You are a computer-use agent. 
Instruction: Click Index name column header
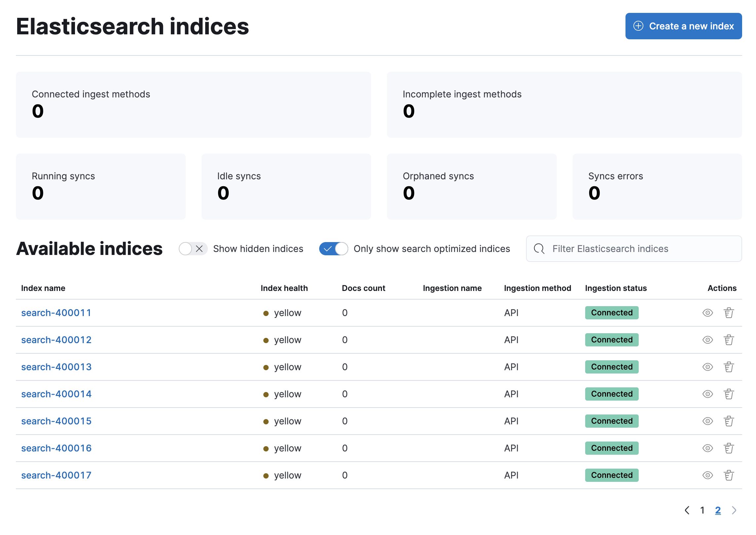[x=43, y=288]
